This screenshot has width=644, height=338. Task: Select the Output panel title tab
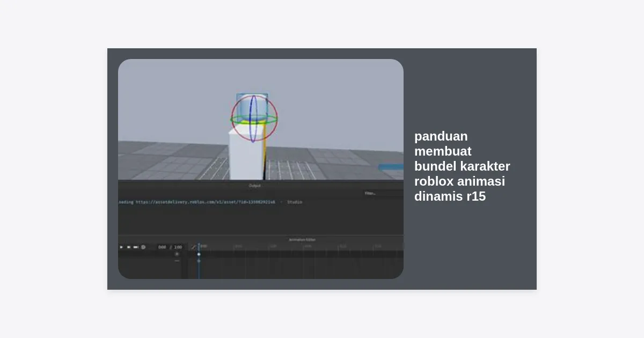click(254, 186)
